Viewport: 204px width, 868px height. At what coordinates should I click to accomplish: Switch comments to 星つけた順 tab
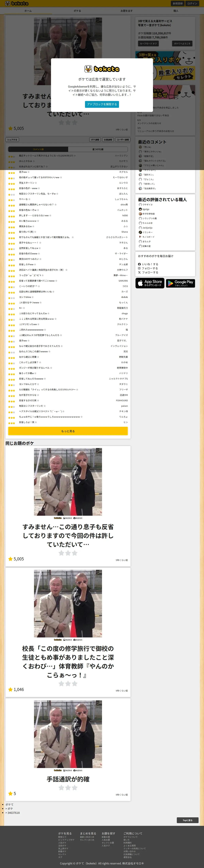click(98, 149)
